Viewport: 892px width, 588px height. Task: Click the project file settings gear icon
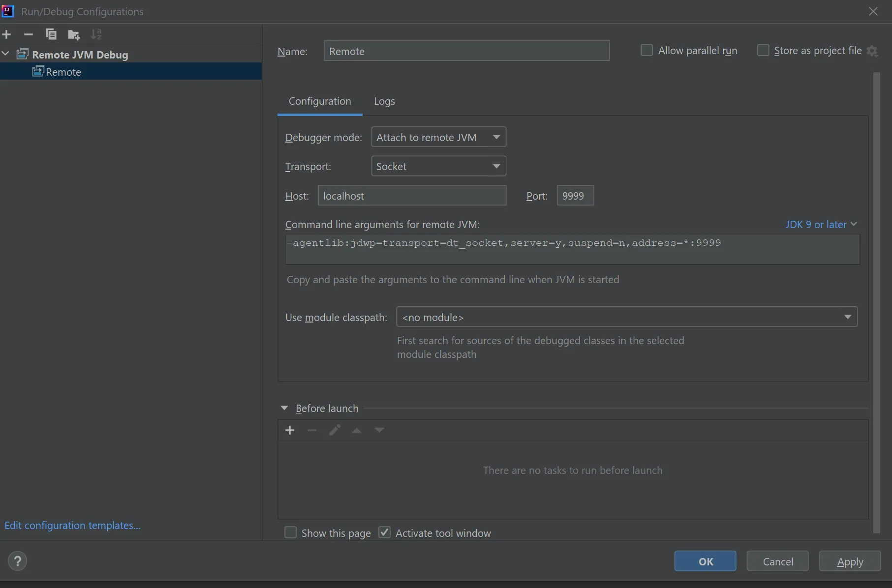[x=872, y=51]
